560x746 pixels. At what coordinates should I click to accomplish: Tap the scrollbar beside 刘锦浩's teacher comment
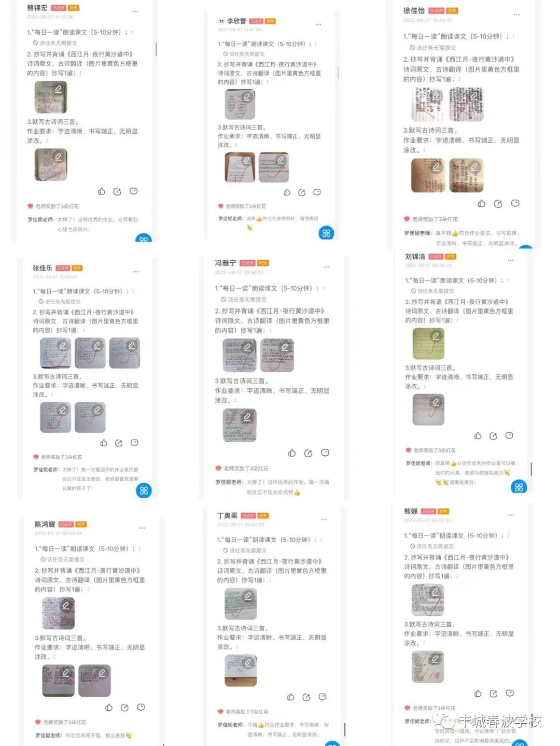(x=531, y=469)
